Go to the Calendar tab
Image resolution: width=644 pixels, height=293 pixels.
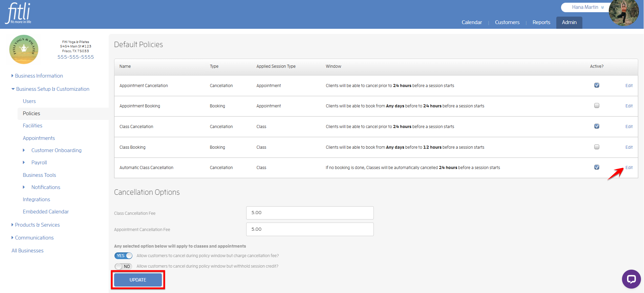point(472,22)
